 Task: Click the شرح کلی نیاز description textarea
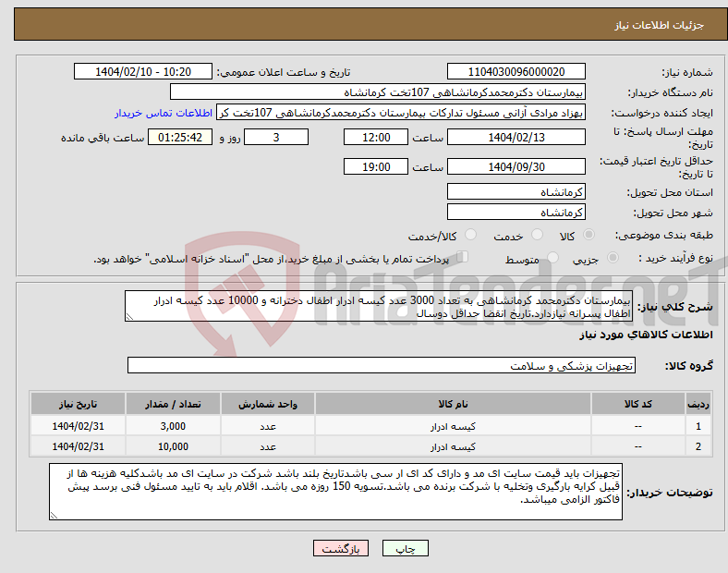point(379,307)
